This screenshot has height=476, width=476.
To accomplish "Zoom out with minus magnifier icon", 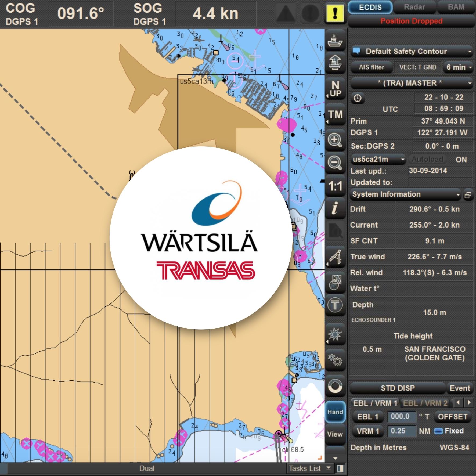I will [335, 163].
